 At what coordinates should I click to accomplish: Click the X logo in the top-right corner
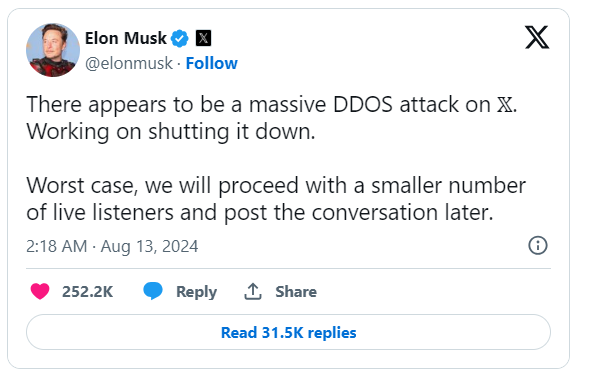coord(537,37)
